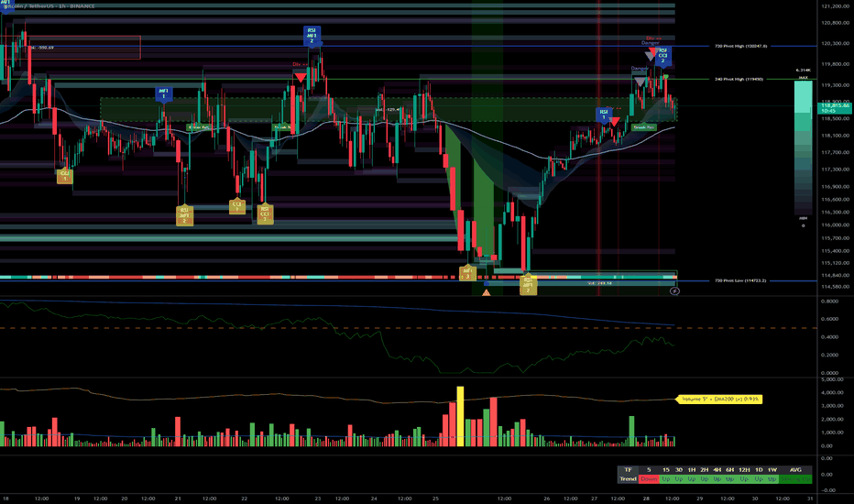The width and height of the screenshot is (854, 504).
Task: Click the blue RSI CCI 2 signal label
Action: tap(662, 56)
